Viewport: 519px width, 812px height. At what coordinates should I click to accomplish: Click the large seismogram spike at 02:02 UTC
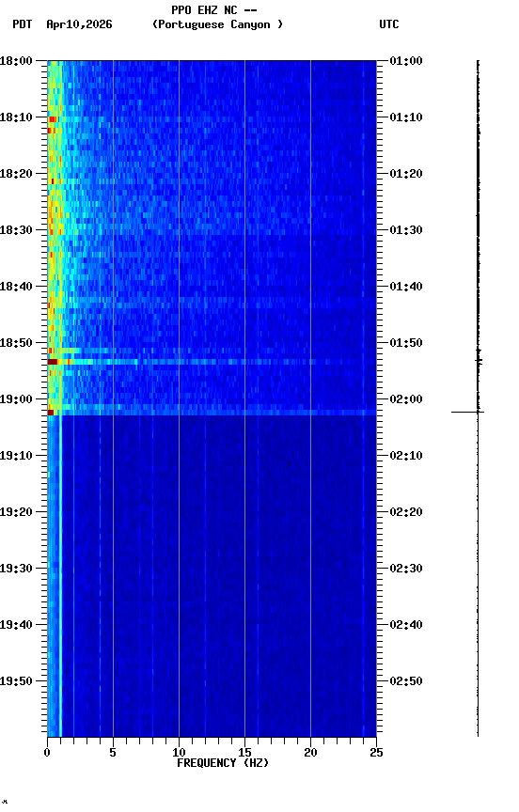467,413
